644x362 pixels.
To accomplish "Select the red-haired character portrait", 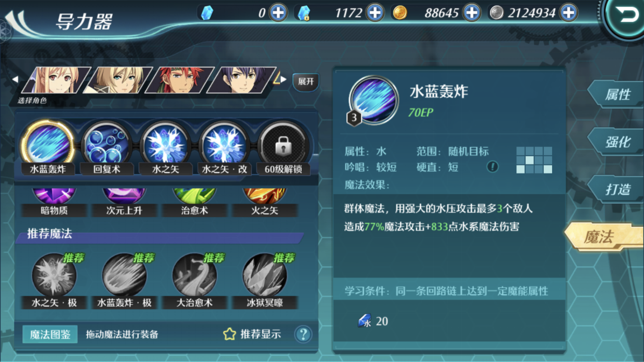I will coord(180,80).
